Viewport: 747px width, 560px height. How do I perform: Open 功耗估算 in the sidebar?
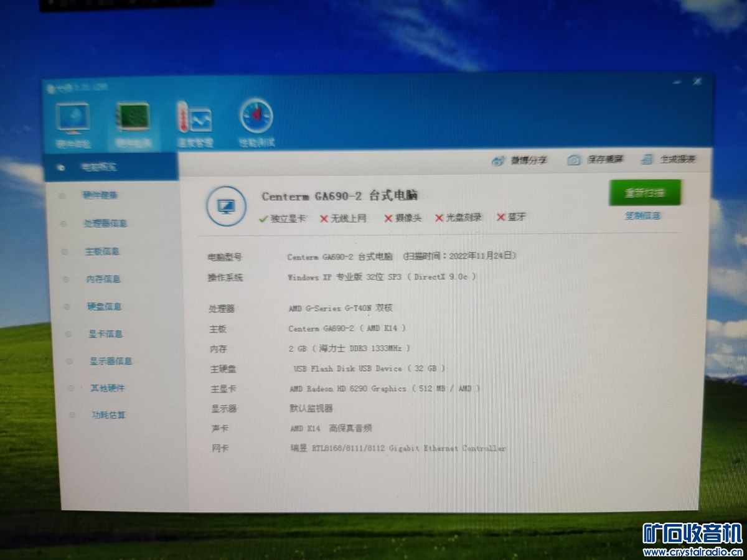click(109, 414)
